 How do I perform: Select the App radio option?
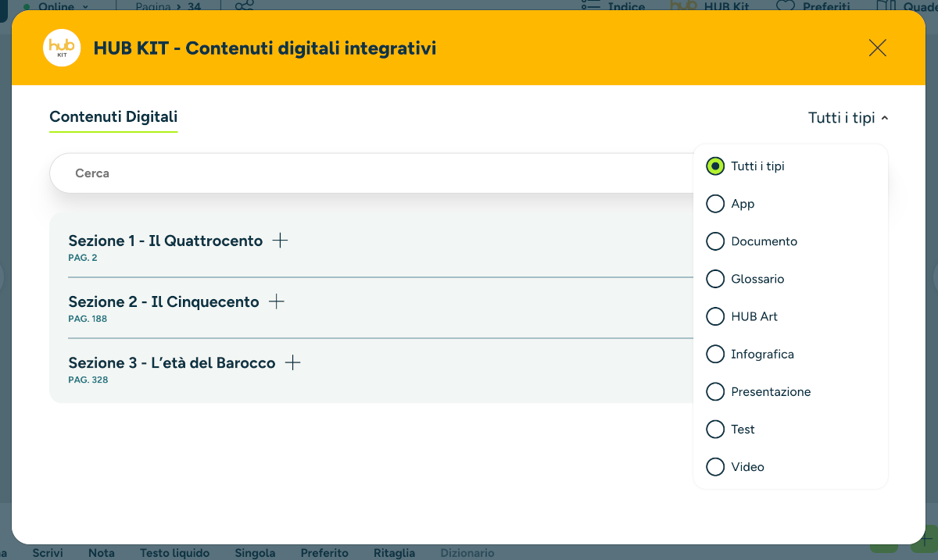pyautogui.click(x=714, y=204)
